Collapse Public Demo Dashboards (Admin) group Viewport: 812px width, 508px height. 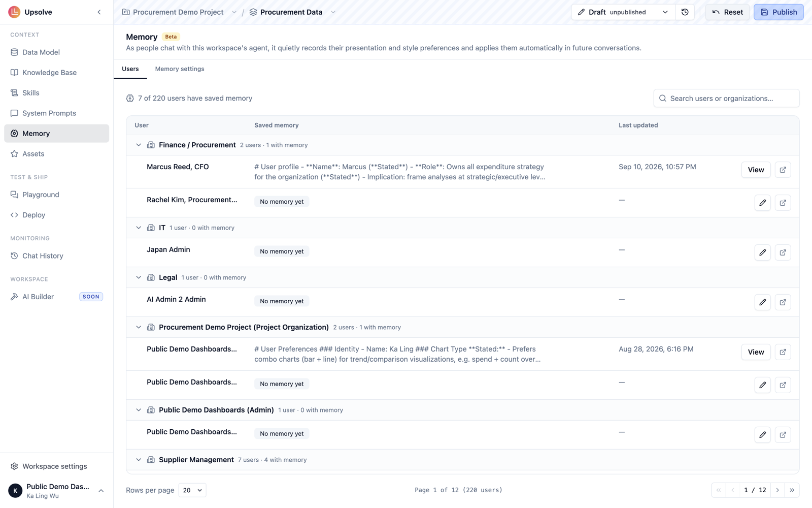(x=139, y=410)
